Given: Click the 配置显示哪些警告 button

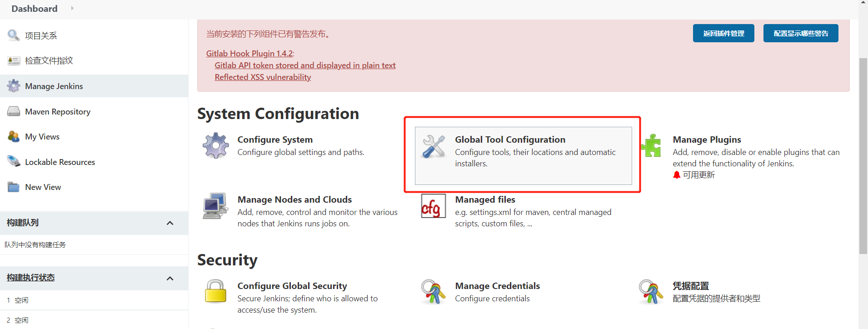Looking at the screenshot, I should click(800, 33).
